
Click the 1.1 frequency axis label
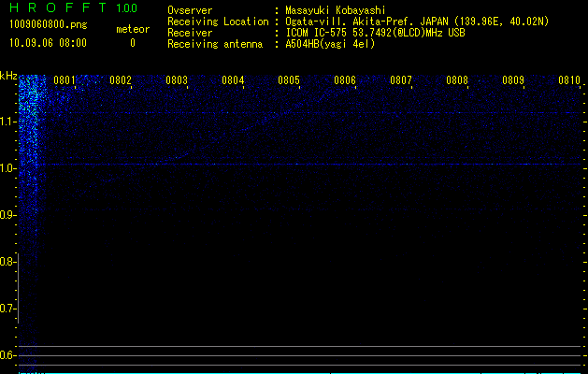(x=7, y=122)
